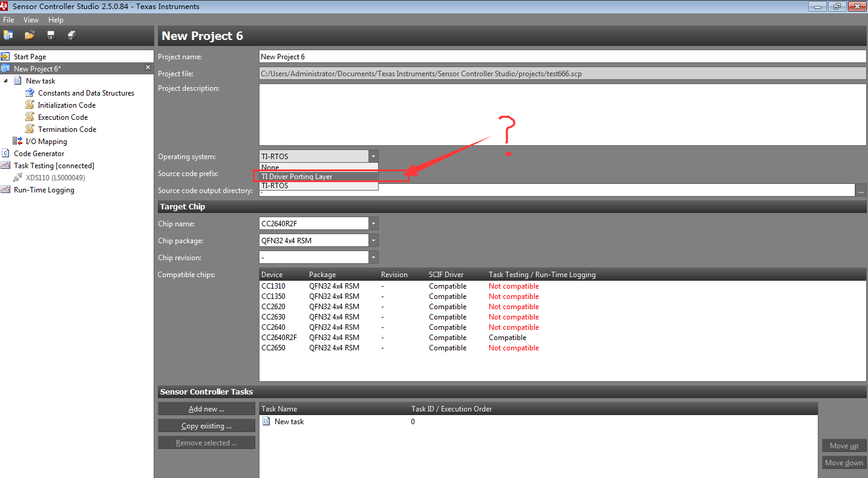Select Start Page in the tree
868x478 pixels.
(30, 56)
